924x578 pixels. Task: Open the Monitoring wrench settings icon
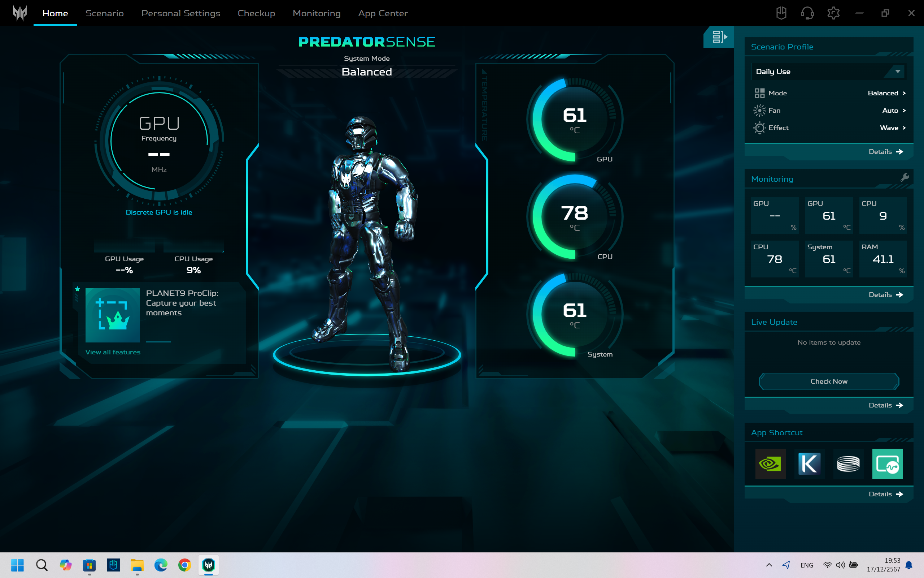(905, 177)
